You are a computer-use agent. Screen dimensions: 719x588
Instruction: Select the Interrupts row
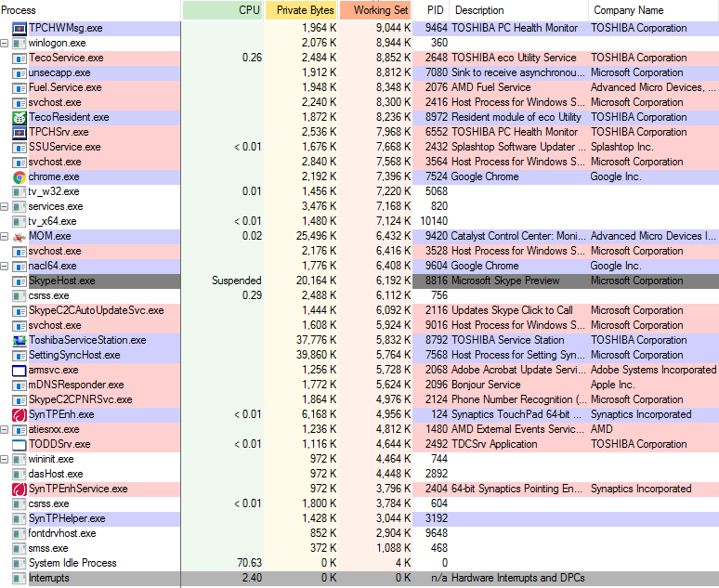(359, 578)
